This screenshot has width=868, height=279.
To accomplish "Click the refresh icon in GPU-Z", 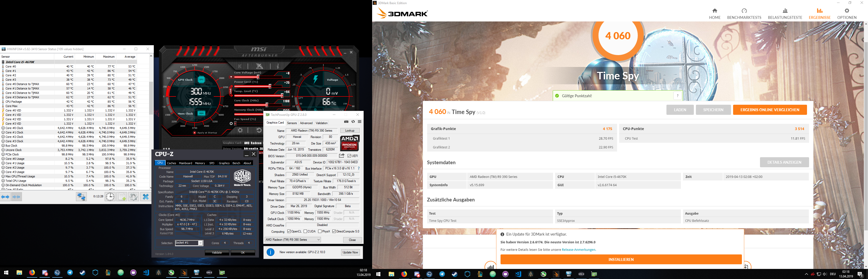I will (353, 122).
